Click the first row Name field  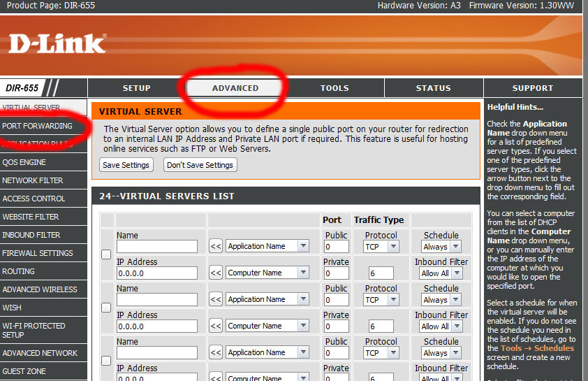pyautogui.click(x=157, y=247)
